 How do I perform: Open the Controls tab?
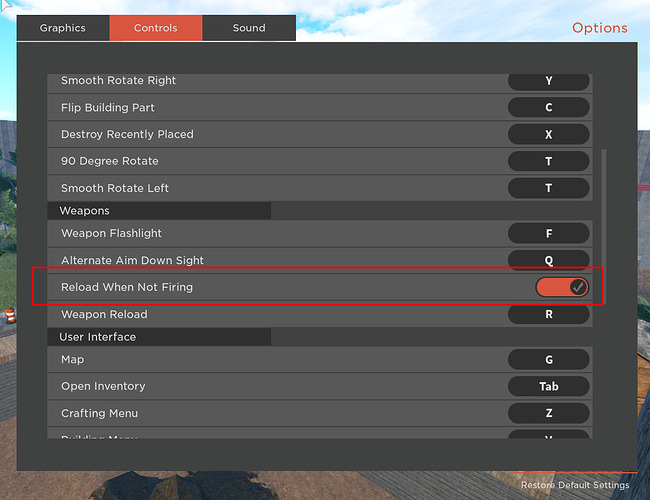[x=155, y=28]
